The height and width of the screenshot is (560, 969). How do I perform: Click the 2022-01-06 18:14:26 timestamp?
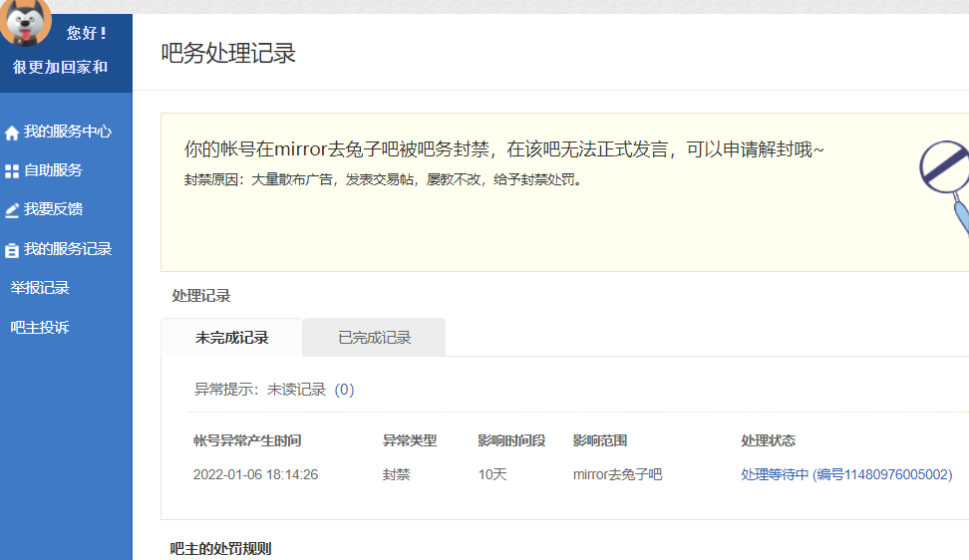click(x=255, y=475)
